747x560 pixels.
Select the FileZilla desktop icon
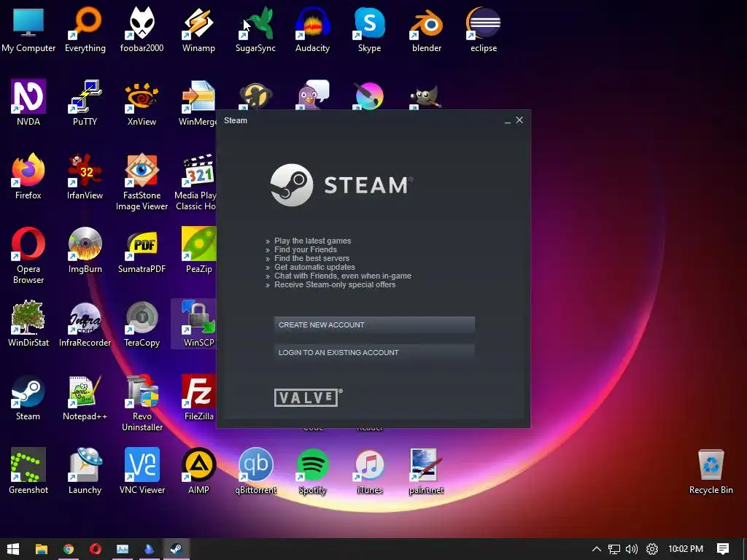point(198,397)
